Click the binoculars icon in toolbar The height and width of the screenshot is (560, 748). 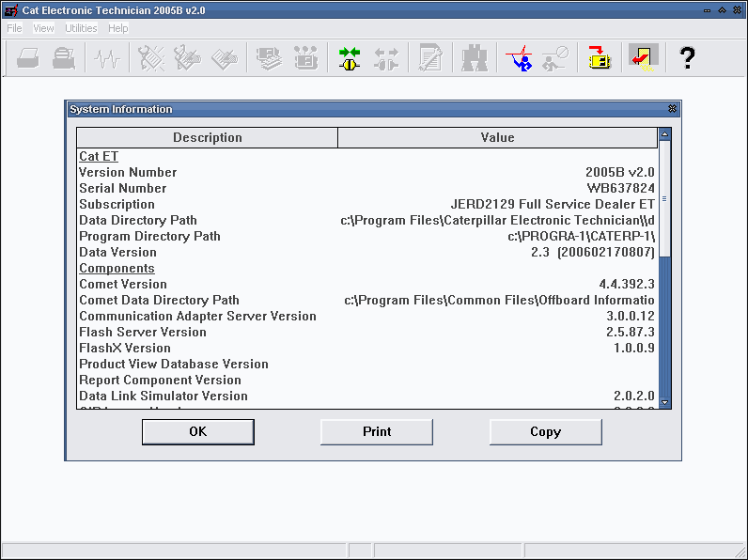pyautogui.click(x=475, y=58)
